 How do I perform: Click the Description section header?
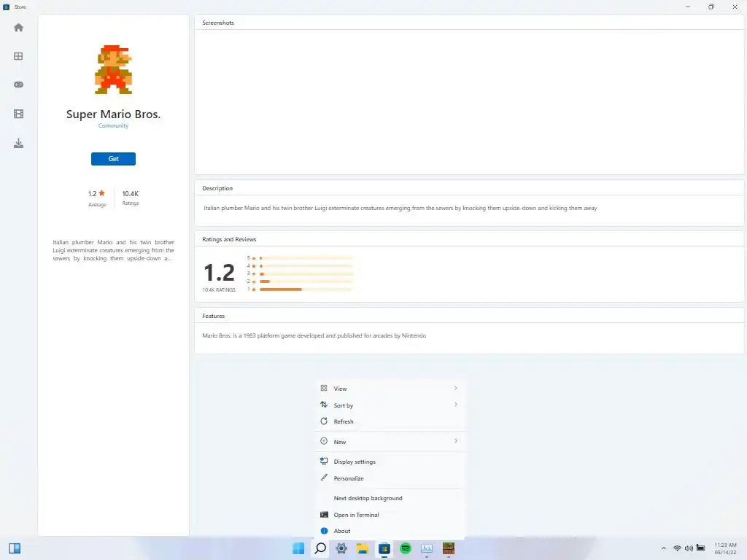pos(217,188)
